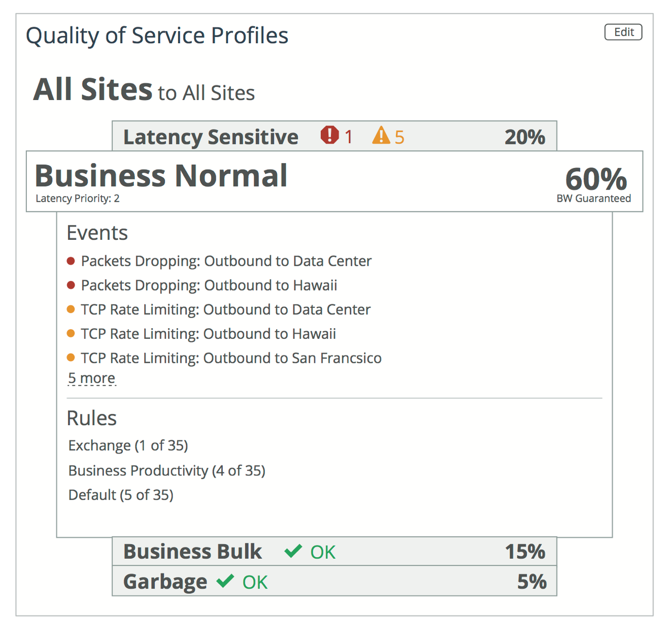Click red dot for Packets Dropping Data Center

(x=71, y=261)
